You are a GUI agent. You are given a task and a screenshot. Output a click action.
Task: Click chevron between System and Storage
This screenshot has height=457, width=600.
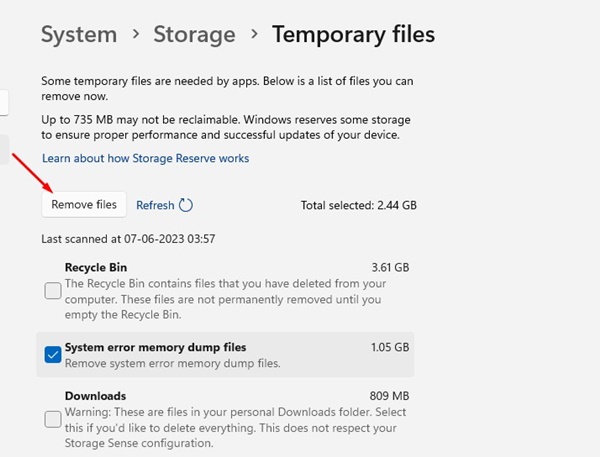[x=135, y=36]
